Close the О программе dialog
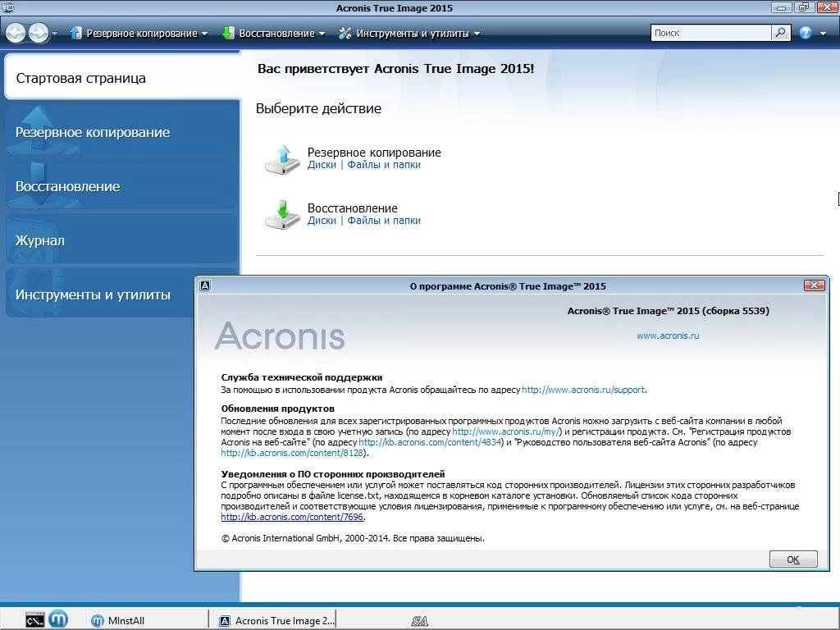 click(x=814, y=285)
